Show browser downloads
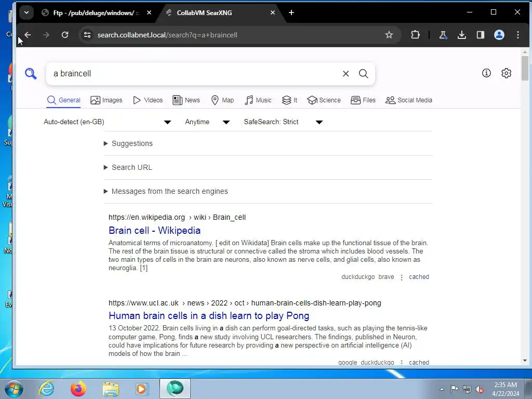Image resolution: width=532 pixels, height=399 pixels. [x=462, y=35]
